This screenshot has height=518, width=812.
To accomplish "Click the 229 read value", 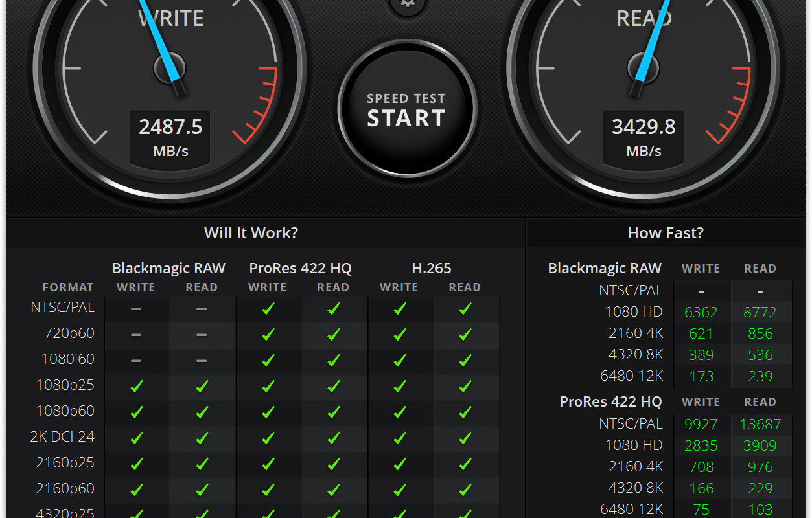I will (760, 489).
